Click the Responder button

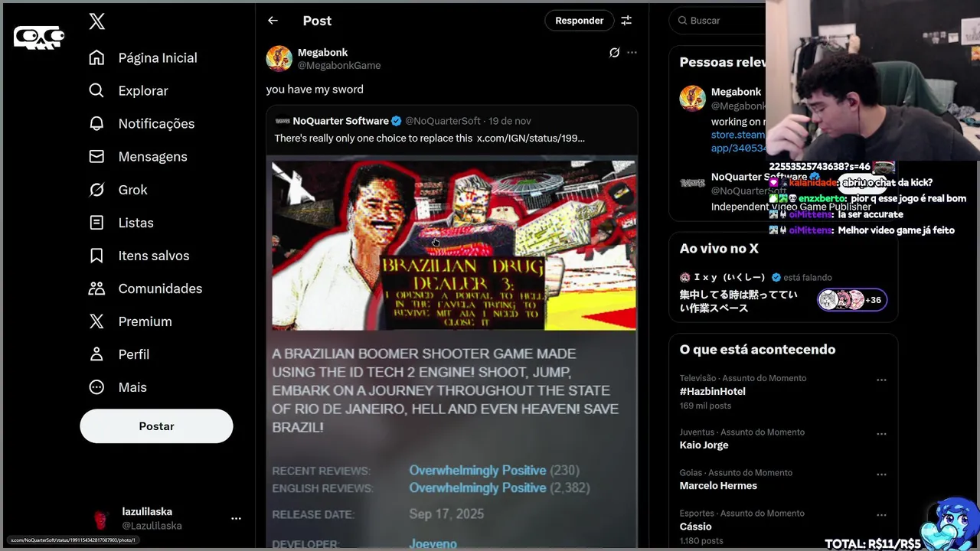click(579, 21)
